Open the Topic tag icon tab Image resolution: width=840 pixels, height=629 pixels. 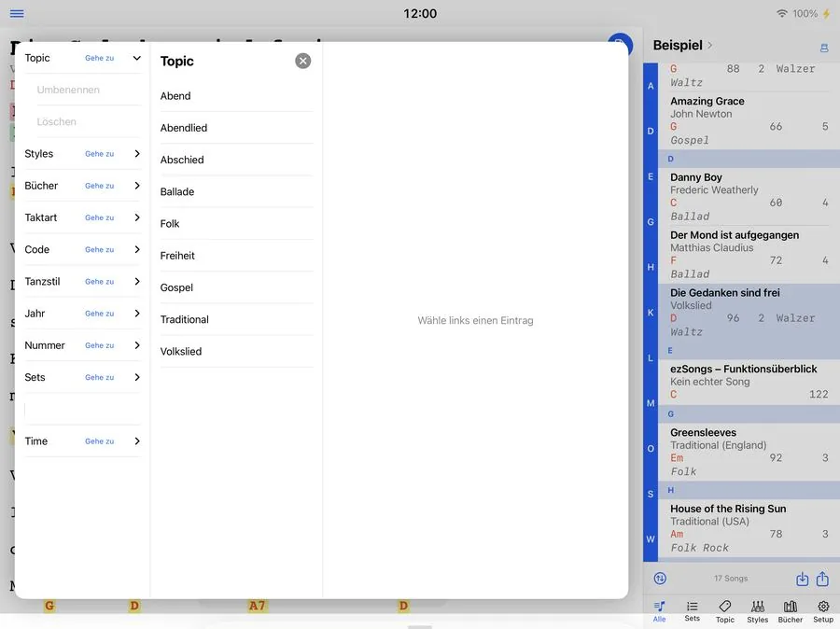(725, 611)
